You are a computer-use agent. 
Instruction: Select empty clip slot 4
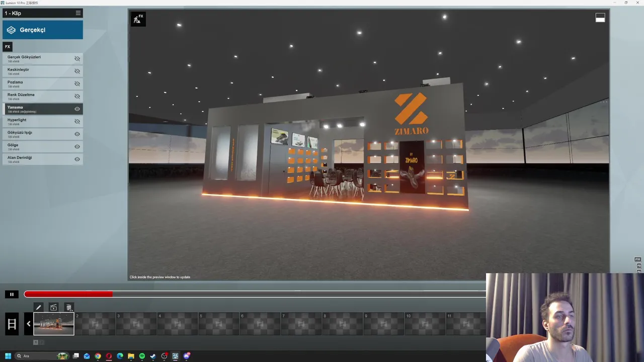tap(178, 324)
